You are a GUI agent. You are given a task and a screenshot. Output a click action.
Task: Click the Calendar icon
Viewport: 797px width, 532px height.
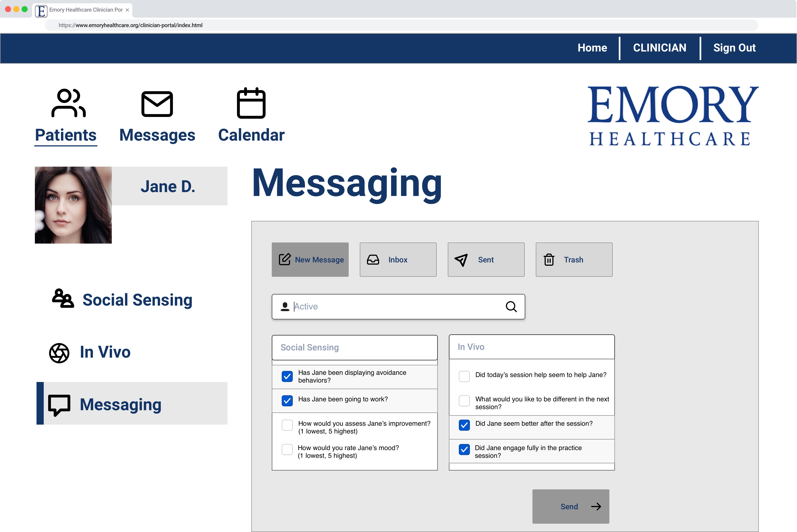(251, 103)
